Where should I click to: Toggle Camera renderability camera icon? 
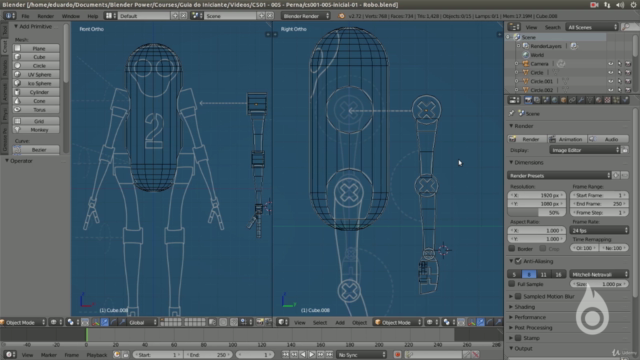click(x=628, y=64)
